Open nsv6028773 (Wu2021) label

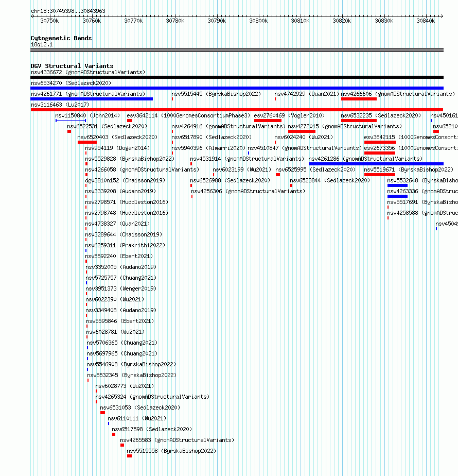125,386
